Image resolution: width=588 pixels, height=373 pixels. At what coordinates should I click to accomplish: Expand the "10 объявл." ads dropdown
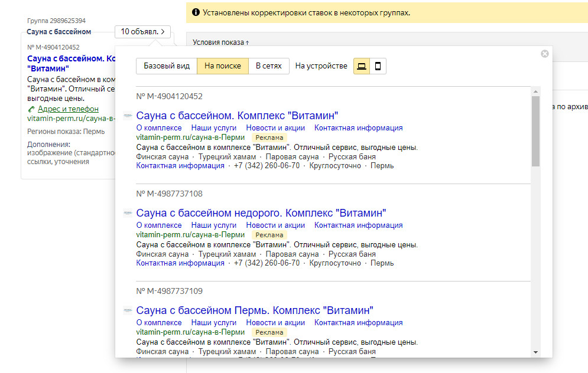[142, 32]
